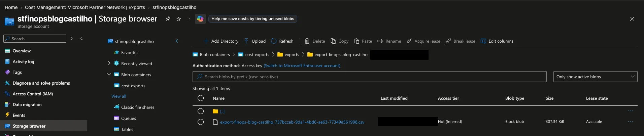The image size is (644, 136).
Task: Open Tables in the tree
Action: point(127,129)
